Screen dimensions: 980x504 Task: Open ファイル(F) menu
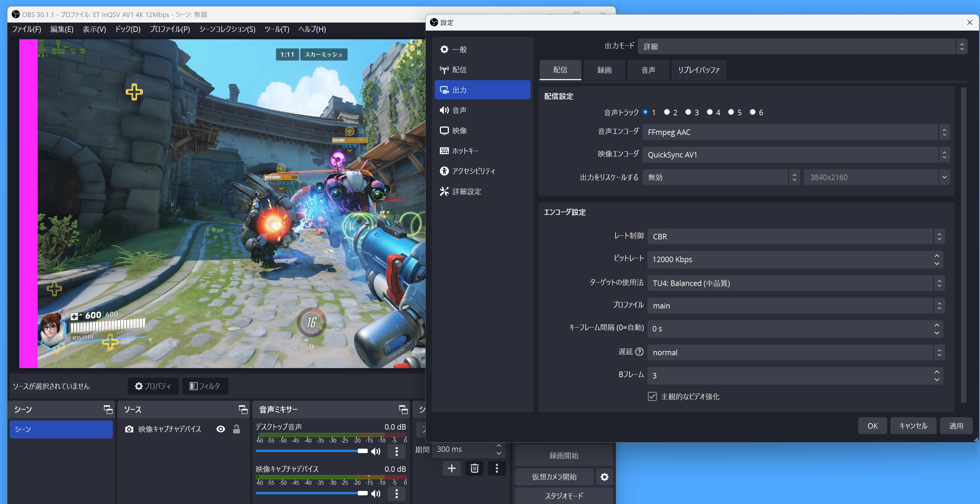point(26,29)
